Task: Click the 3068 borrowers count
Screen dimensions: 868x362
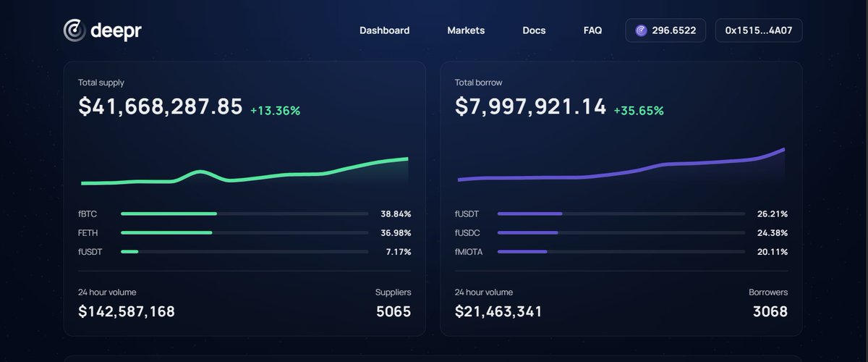Action: click(x=770, y=312)
